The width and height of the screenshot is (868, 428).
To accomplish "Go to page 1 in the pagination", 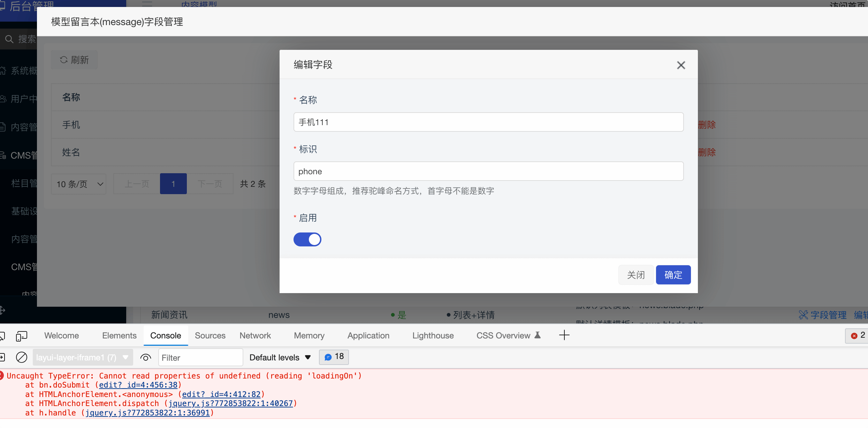I will tap(173, 184).
